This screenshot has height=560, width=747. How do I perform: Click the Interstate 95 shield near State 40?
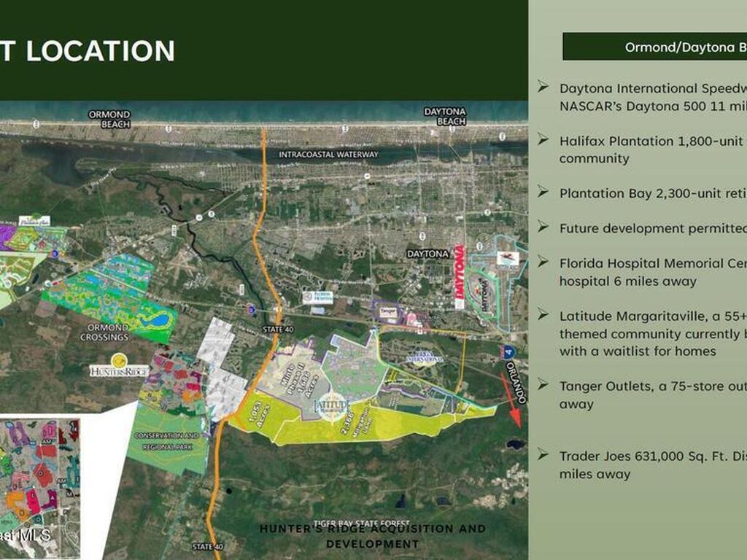click(x=251, y=309)
